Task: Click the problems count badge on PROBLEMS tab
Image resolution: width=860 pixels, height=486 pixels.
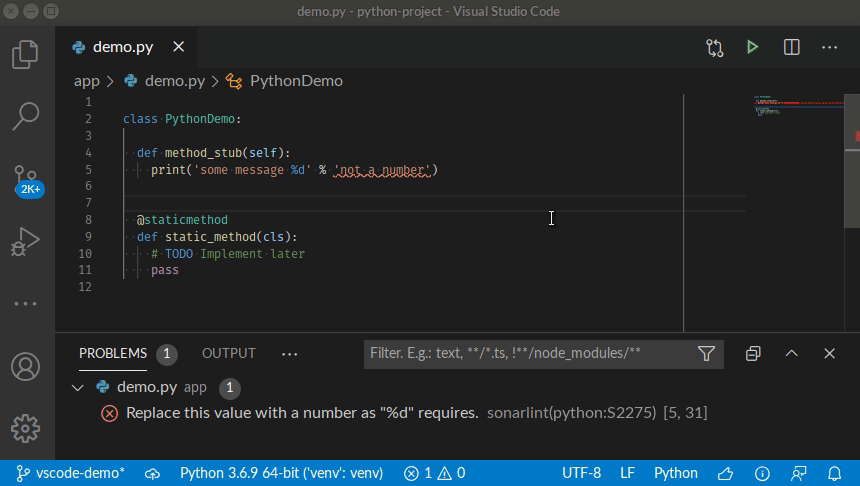Action: coord(167,354)
